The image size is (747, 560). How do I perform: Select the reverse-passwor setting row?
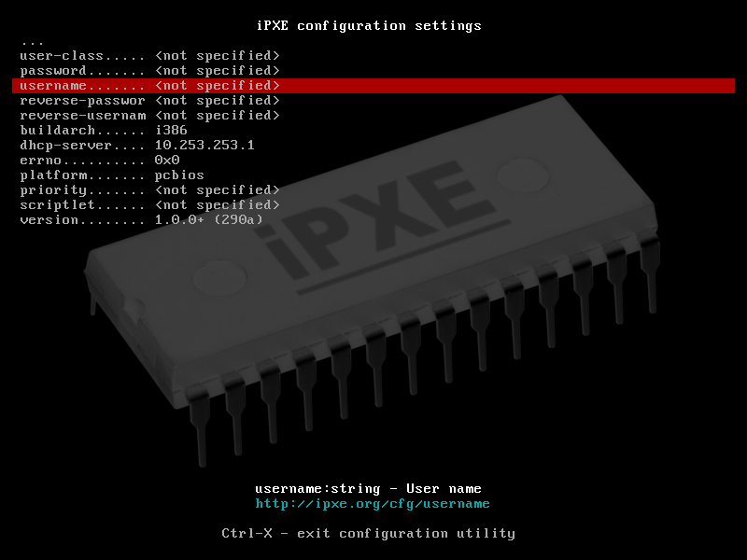[149, 101]
